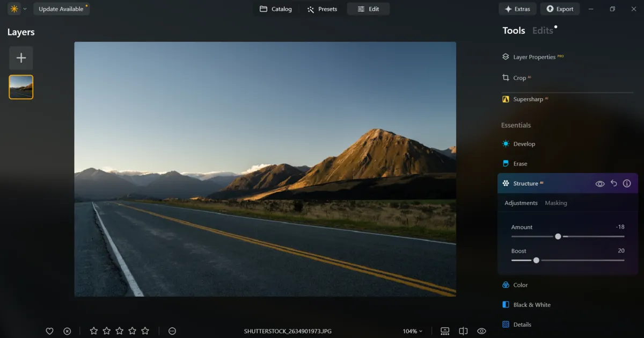Screen dimensions: 644x338
Task: Select the Black & White tool
Action: (x=531, y=305)
